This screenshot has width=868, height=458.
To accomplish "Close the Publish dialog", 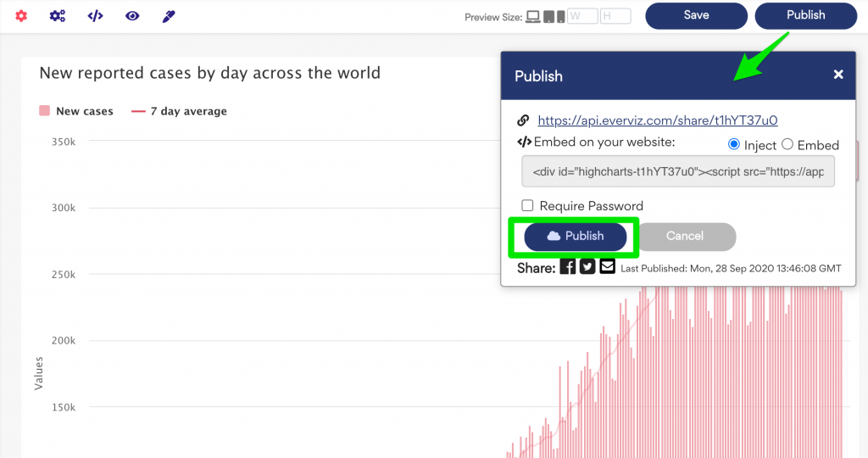I will [838, 74].
